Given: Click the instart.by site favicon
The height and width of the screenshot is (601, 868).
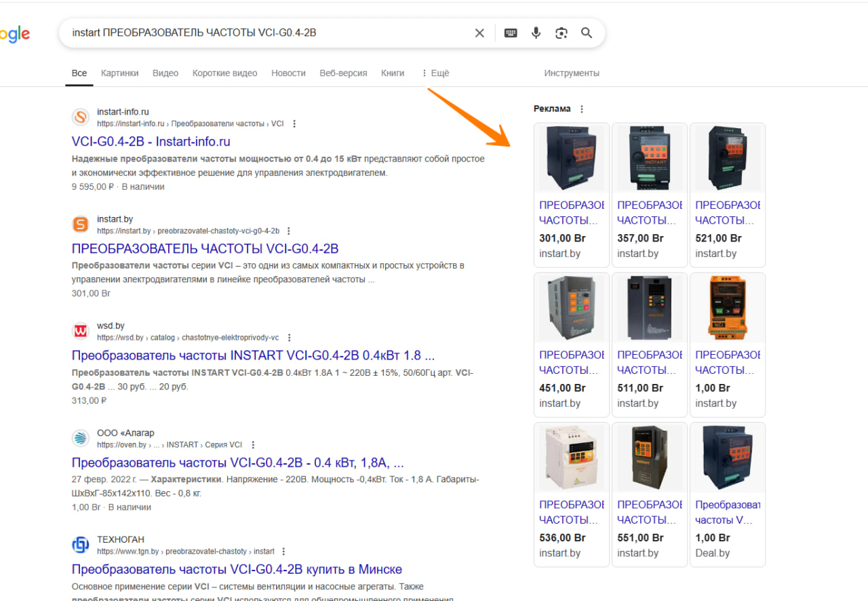Looking at the screenshot, I should click(x=81, y=225).
